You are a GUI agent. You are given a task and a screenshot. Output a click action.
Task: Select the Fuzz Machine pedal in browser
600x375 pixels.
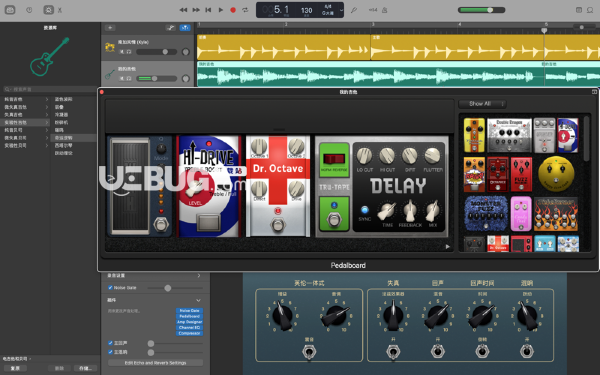coord(521,174)
